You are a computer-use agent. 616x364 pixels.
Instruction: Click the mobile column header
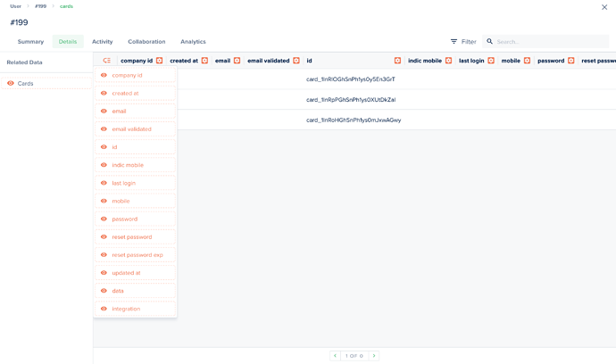[x=511, y=61]
